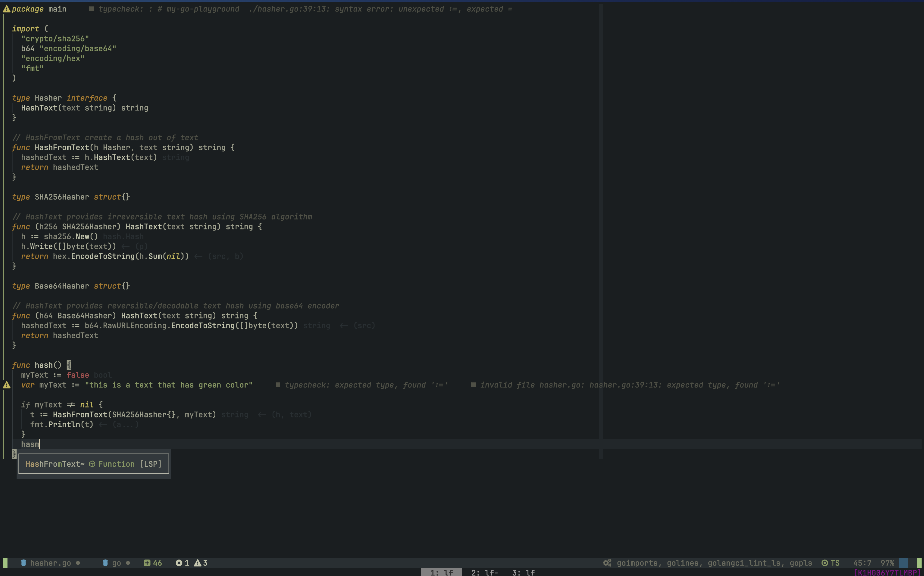Click the gopher icon next to go filetype
This screenshot has width=924, height=576.
coord(106,563)
